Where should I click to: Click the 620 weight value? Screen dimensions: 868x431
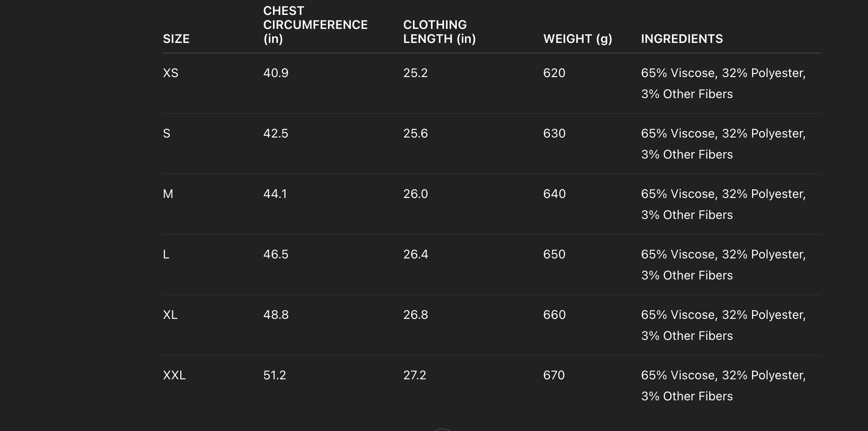[x=554, y=73]
